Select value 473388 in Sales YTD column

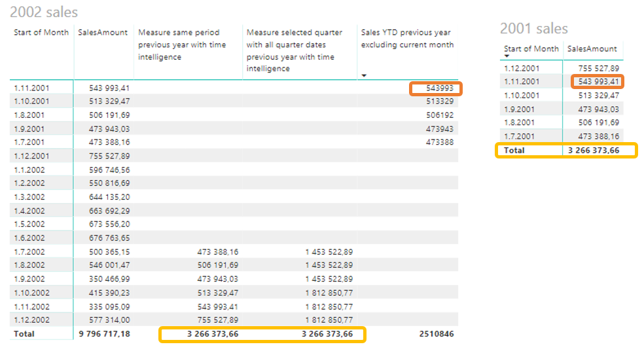point(439,142)
